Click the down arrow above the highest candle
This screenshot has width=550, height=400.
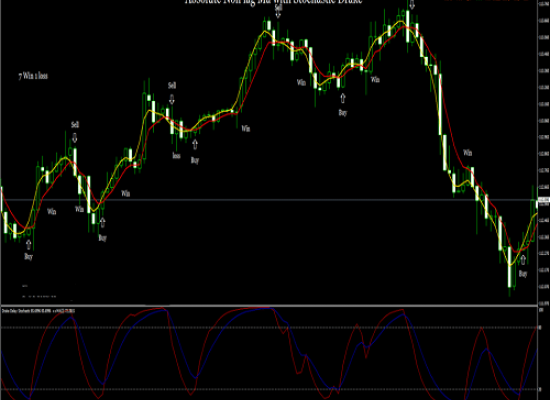[x=412, y=5]
